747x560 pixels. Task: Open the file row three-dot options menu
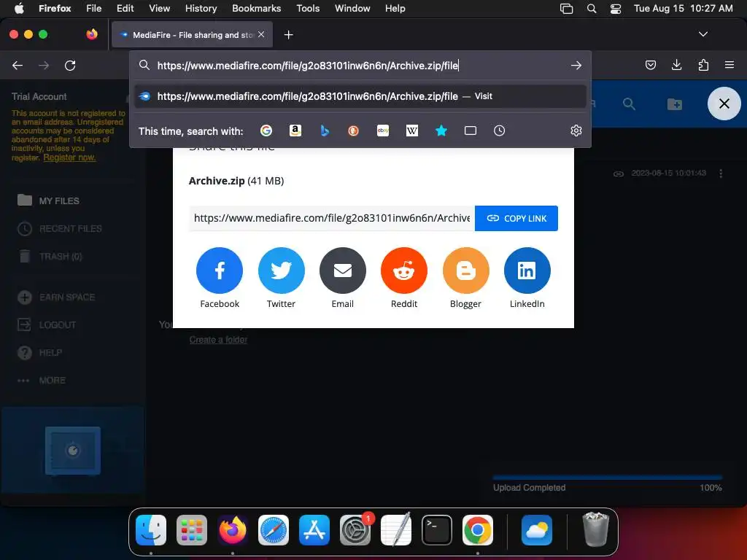click(720, 174)
